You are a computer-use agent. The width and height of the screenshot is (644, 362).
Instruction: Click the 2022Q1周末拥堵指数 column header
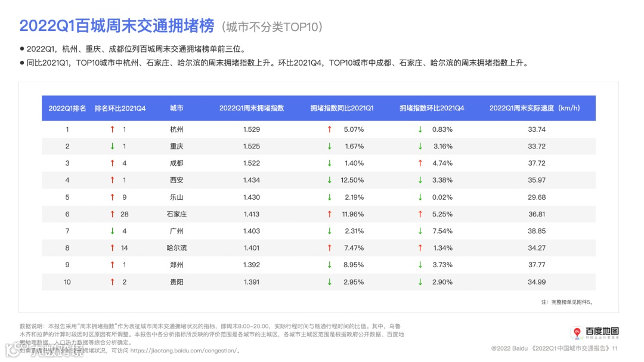pos(252,108)
